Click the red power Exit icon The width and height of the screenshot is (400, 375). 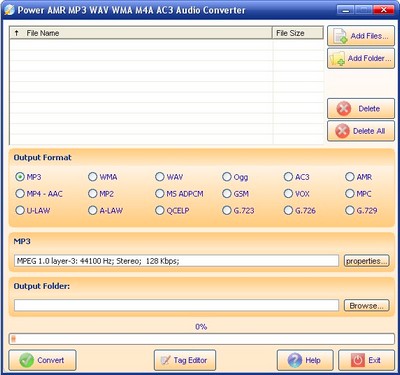tap(358, 360)
